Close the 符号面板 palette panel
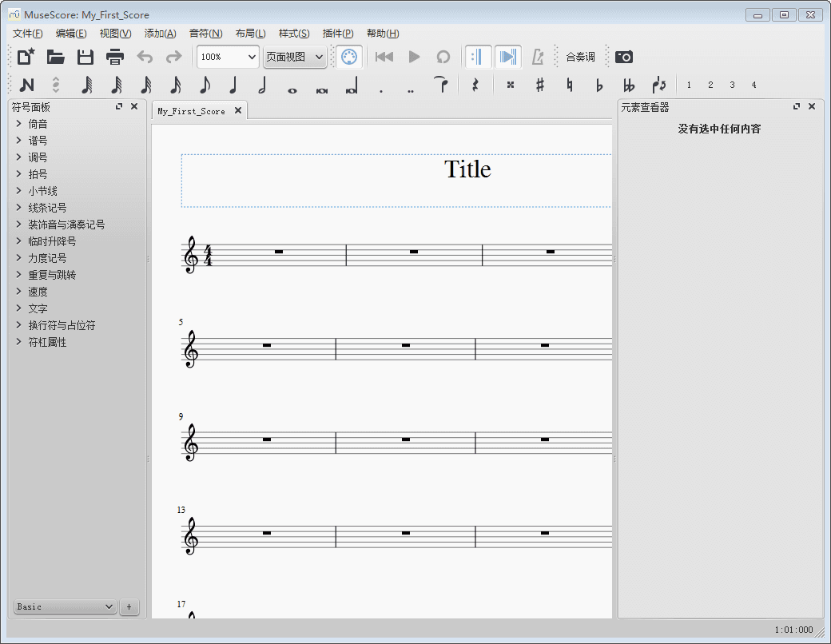831x644 pixels. (134, 106)
